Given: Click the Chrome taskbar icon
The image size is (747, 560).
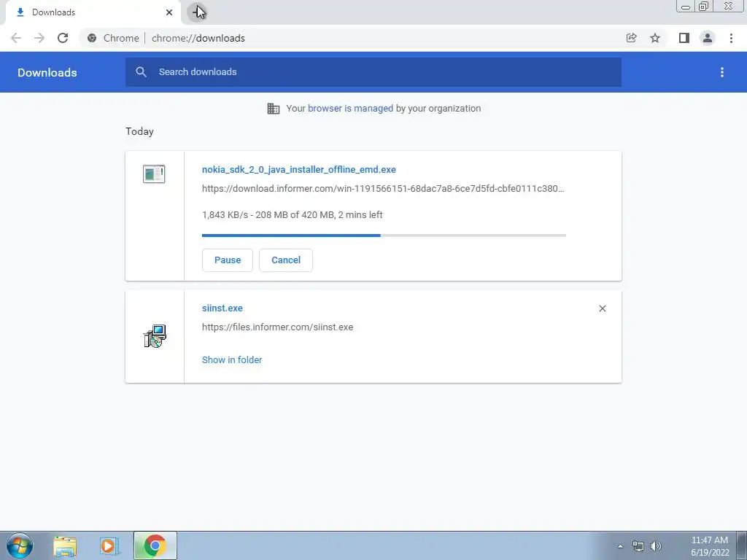Looking at the screenshot, I should 155,545.
